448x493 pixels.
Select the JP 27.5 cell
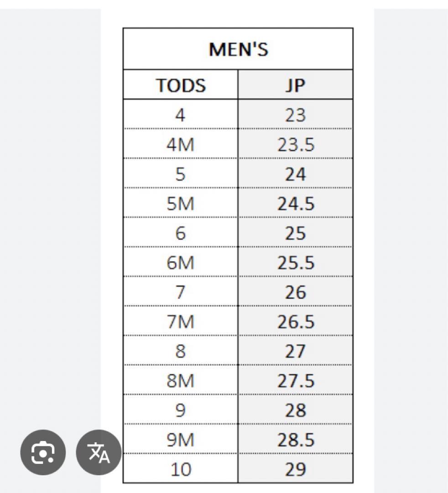[295, 381]
